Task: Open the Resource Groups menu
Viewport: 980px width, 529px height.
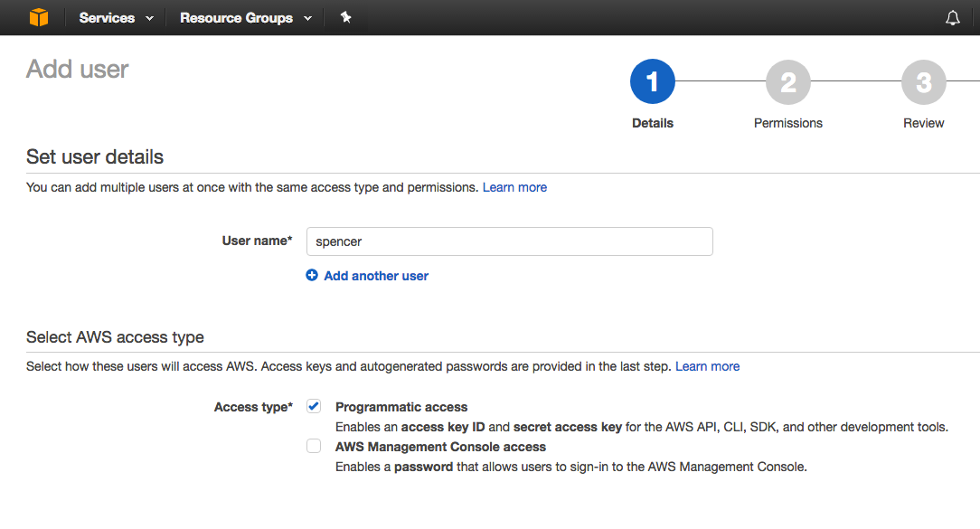Action: tap(236, 18)
